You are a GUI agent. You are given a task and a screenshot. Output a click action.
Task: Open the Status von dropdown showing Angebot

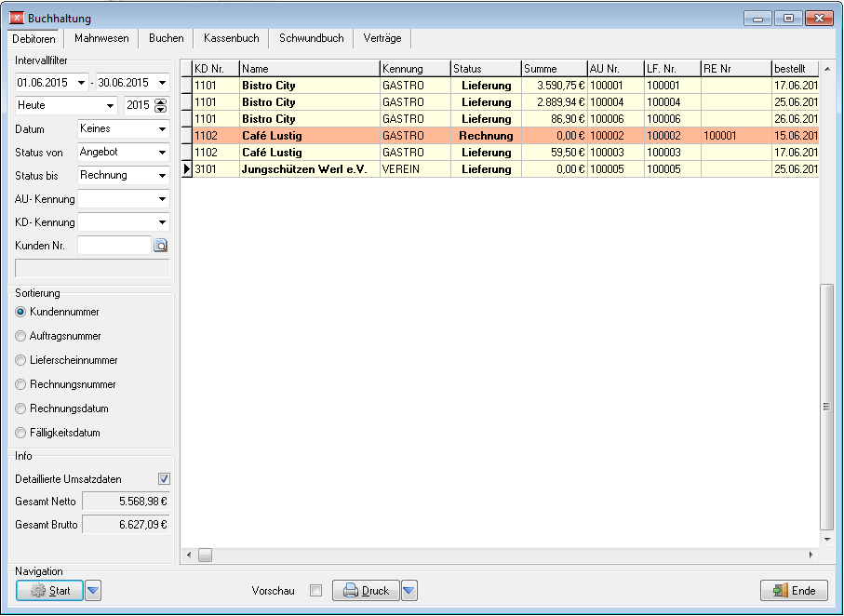123,153
